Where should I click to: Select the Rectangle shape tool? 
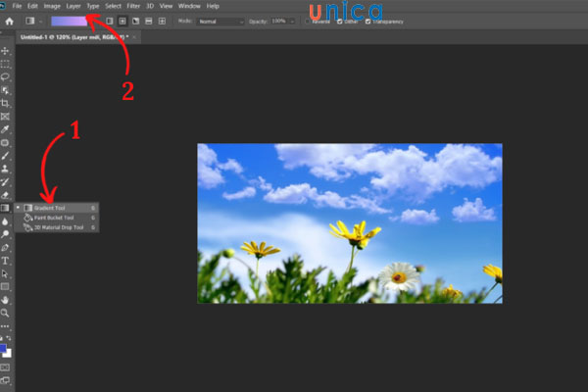click(5, 287)
